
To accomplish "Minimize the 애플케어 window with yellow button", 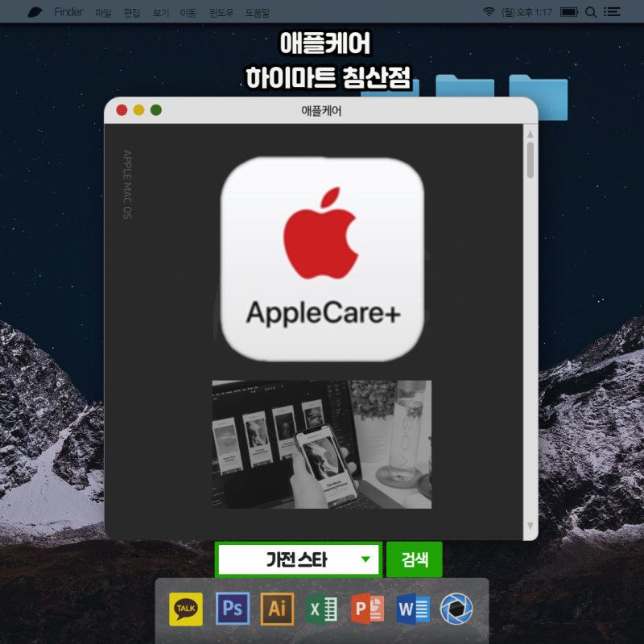I will [138, 110].
